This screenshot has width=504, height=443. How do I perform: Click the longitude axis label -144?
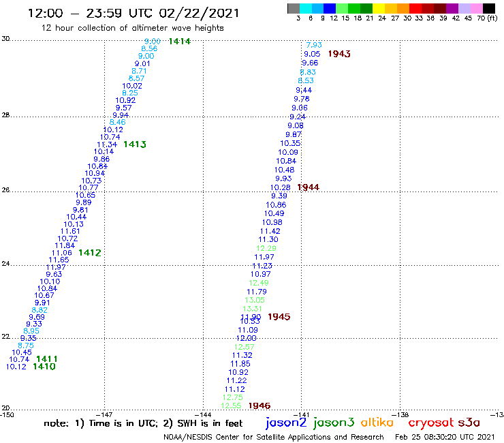point(203,415)
